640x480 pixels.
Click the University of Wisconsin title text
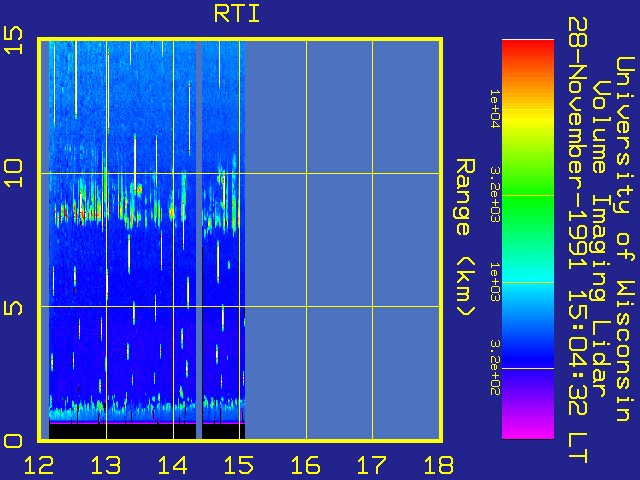click(625, 239)
